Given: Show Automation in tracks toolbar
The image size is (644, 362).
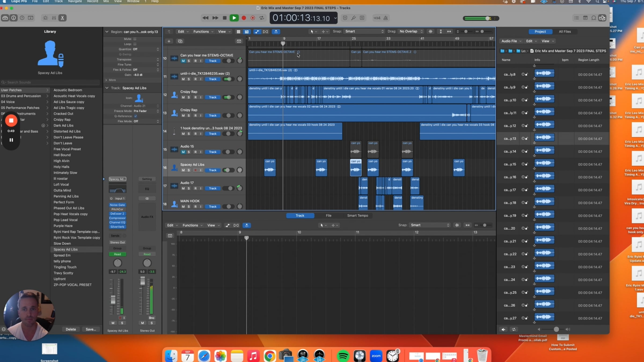Looking at the screenshot, I should [x=257, y=32].
